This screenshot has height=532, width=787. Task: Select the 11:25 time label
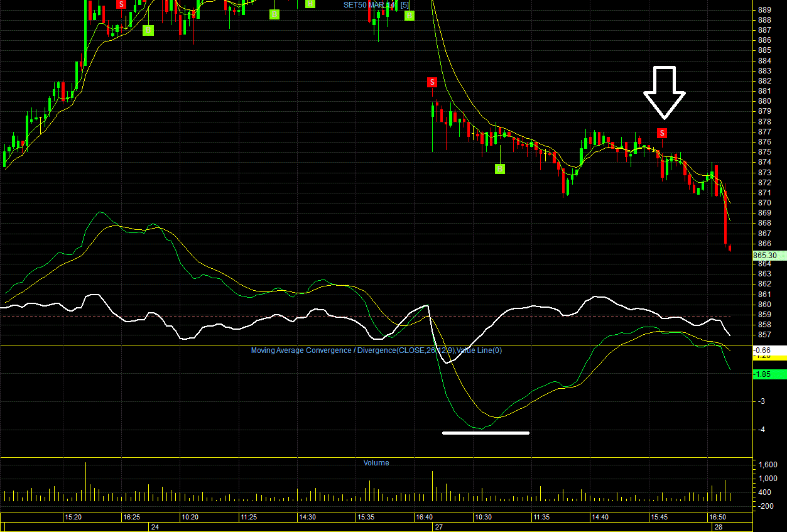tap(248, 518)
